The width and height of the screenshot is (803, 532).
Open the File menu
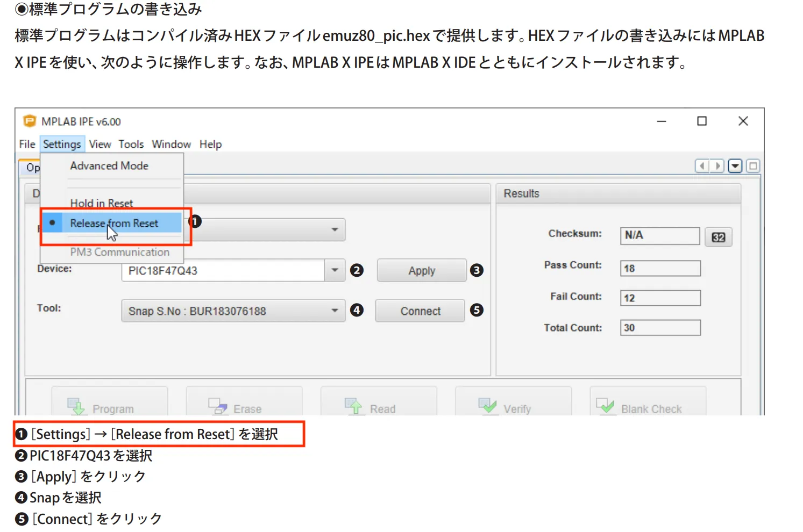pyautogui.click(x=27, y=144)
